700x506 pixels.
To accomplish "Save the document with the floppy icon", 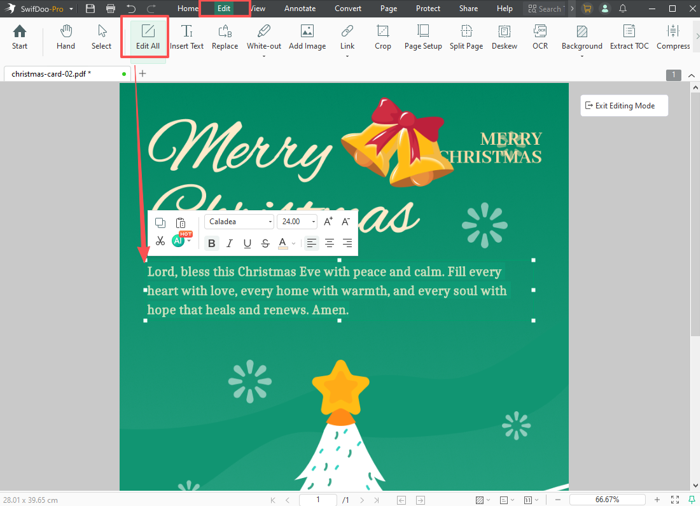I will (90, 8).
